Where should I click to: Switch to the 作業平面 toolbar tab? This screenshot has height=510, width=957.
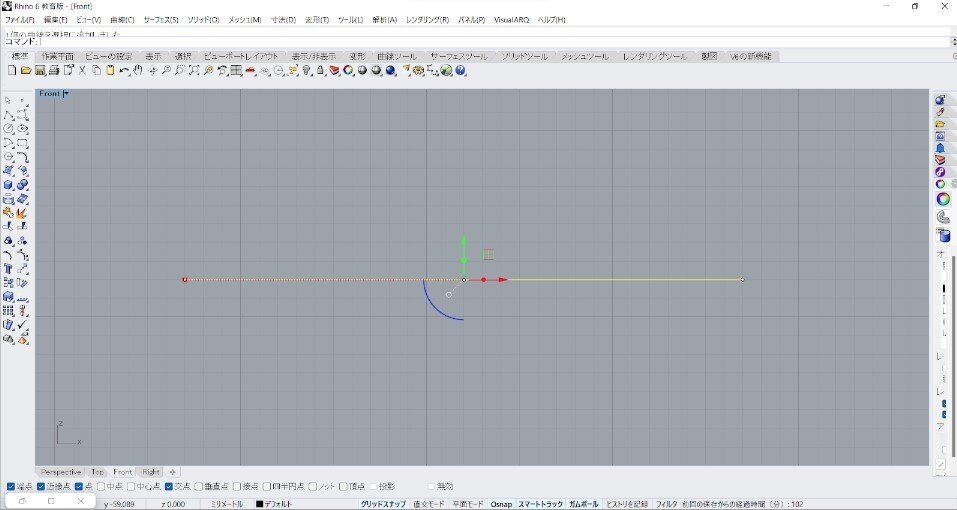[57, 56]
